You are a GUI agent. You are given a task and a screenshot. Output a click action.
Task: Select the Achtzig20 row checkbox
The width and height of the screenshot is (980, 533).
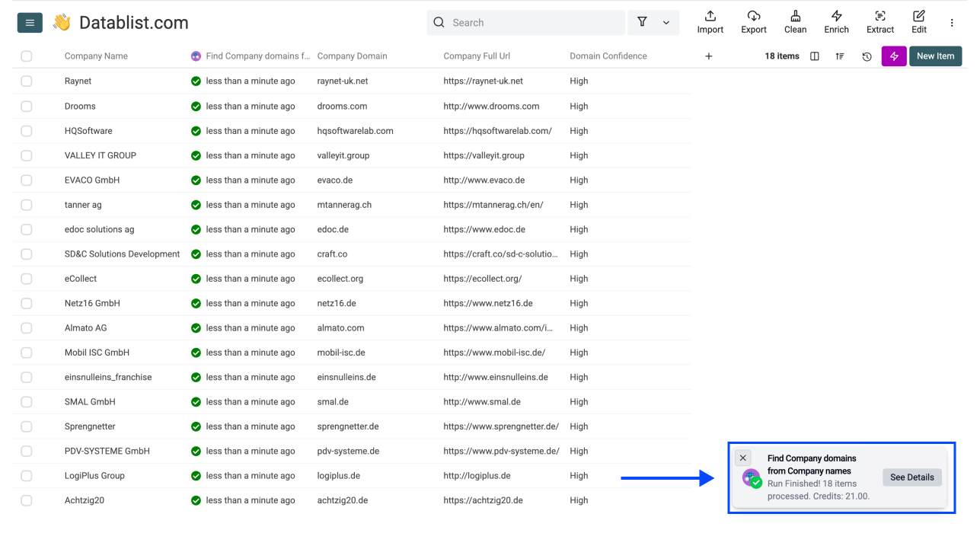coord(27,500)
